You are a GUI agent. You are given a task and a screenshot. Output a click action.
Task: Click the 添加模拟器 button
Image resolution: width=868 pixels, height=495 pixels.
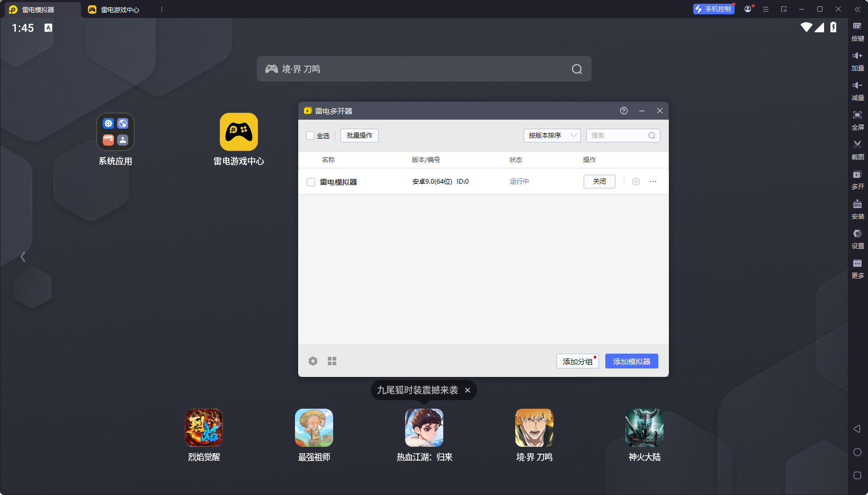point(632,361)
